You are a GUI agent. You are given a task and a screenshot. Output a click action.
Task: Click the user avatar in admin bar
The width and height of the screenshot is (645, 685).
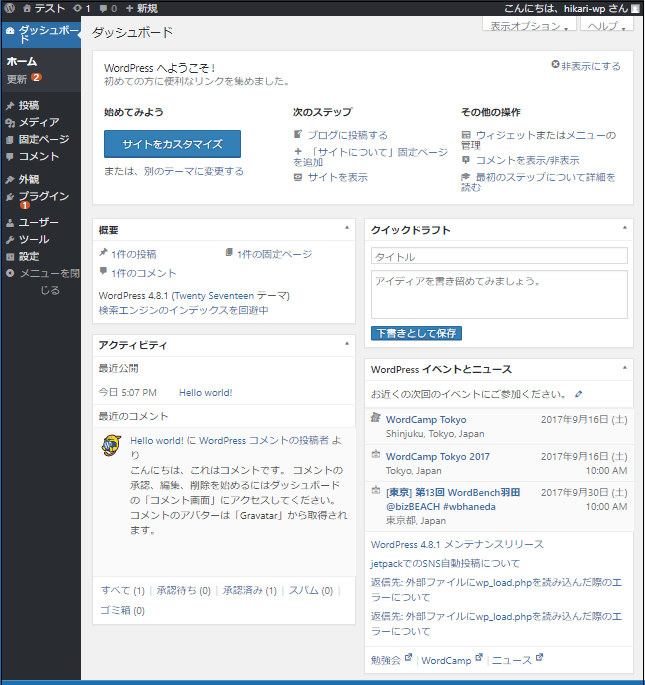(635, 8)
